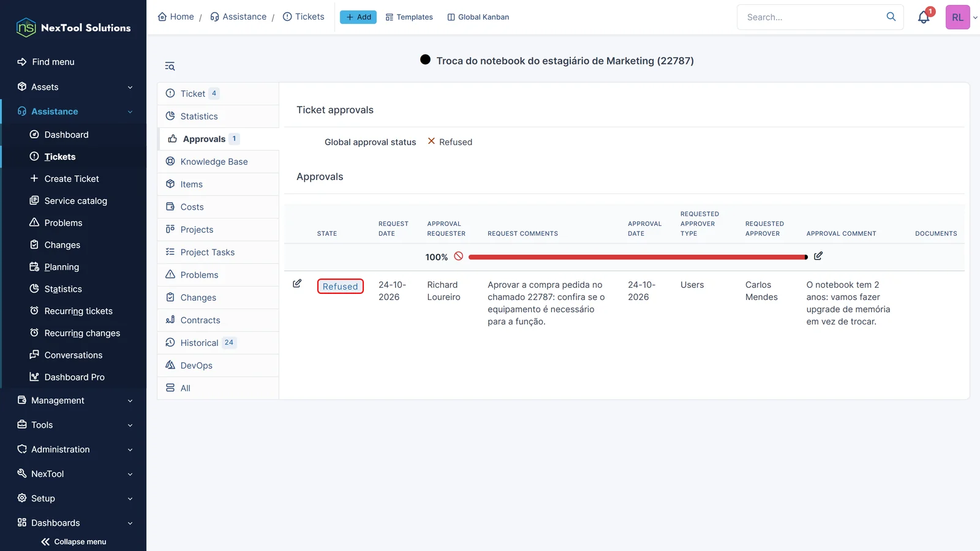980x551 pixels.
Task: Expand the Management menu chevron
Action: point(130,401)
